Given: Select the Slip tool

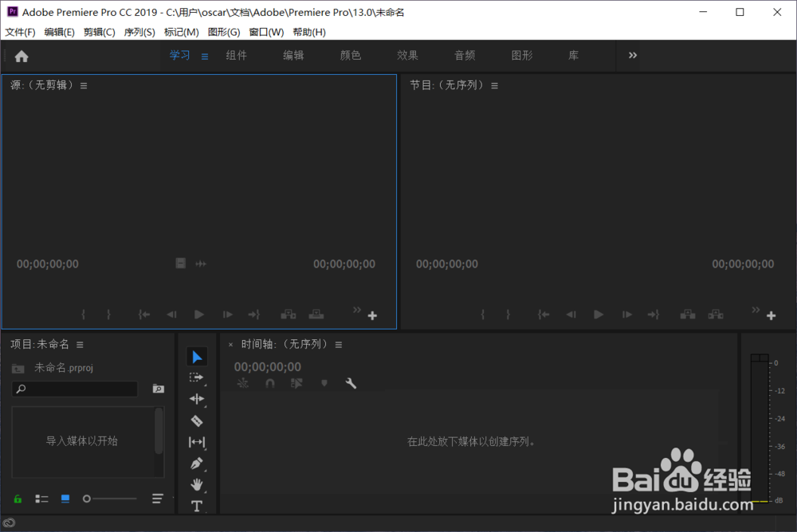Looking at the screenshot, I should pos(197,442).
